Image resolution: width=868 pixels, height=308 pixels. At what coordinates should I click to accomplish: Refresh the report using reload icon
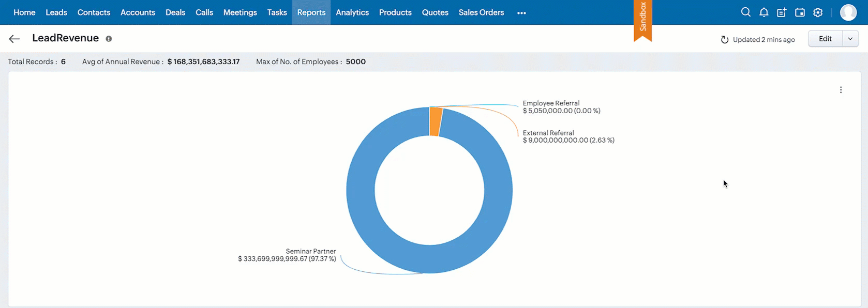coord(725,40)
